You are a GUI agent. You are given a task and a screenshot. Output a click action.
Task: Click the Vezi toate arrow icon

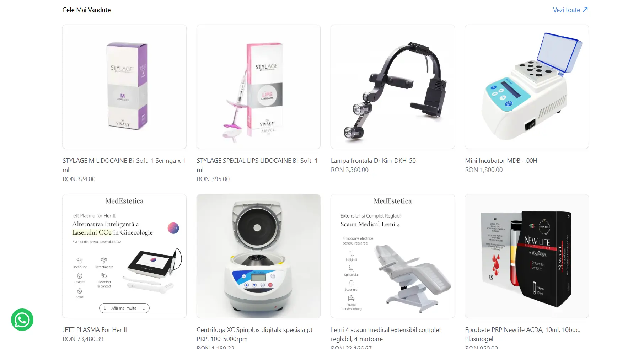(585, 10)
